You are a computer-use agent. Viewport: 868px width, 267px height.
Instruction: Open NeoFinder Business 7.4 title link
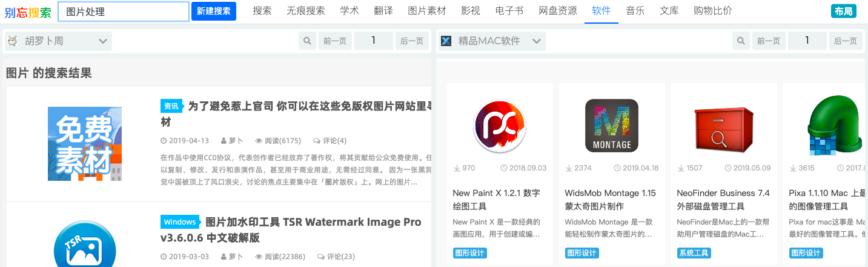pos(723,200)
